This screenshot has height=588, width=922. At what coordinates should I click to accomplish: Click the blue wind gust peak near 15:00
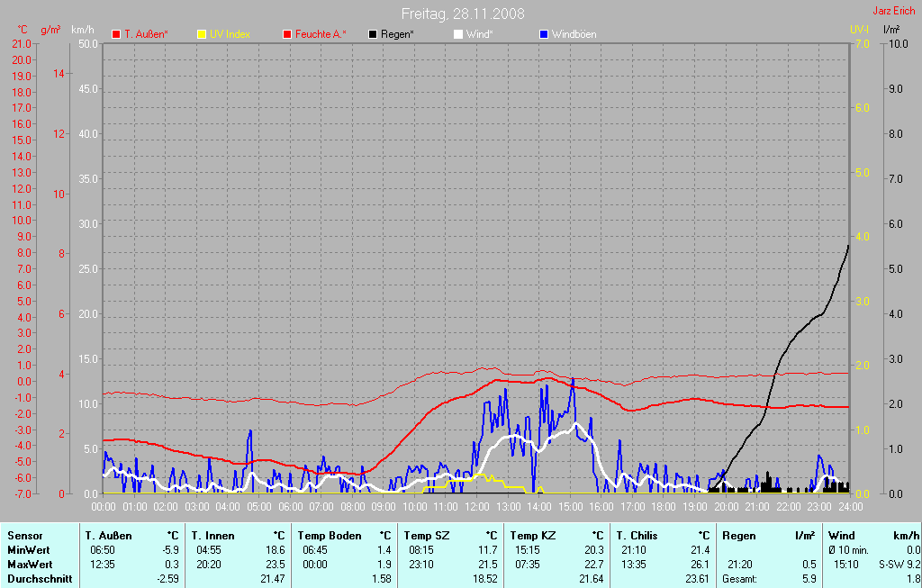[x=573, y=381]
